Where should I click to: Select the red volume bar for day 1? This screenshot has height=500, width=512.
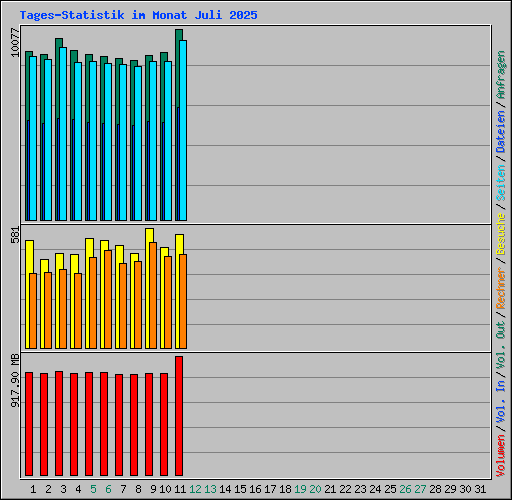click(29, 424)
